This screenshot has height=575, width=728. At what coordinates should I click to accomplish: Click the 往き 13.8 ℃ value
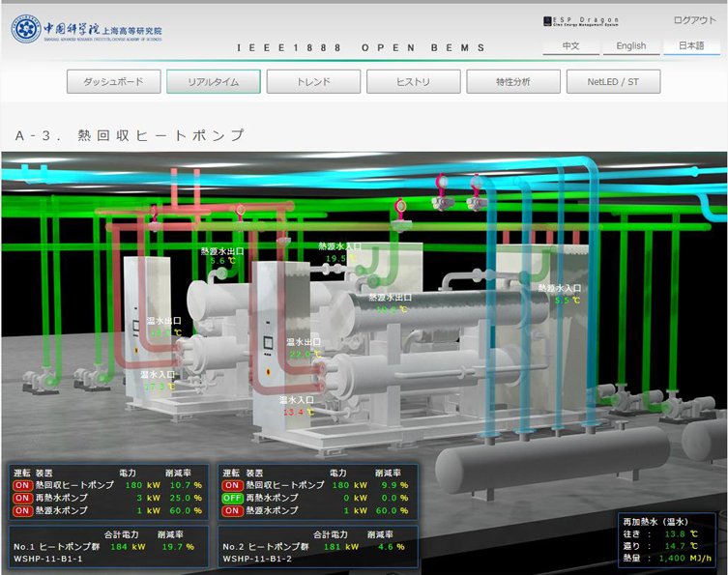682,534
